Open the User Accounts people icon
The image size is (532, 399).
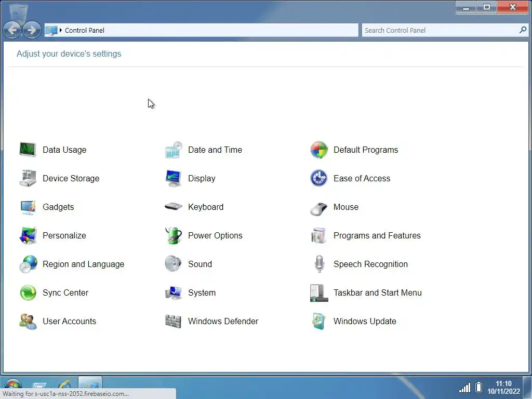[x=28, y=321]
